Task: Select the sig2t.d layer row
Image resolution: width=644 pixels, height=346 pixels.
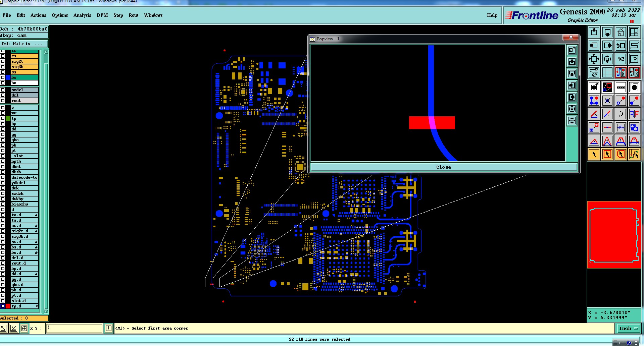Action: pos(24,231)
